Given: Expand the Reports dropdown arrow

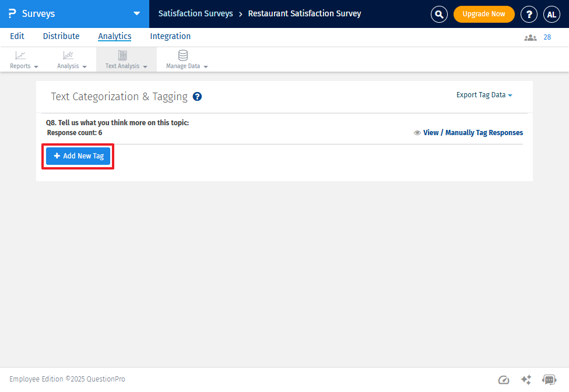Looking at the screenshot, I should pos(36,67).
